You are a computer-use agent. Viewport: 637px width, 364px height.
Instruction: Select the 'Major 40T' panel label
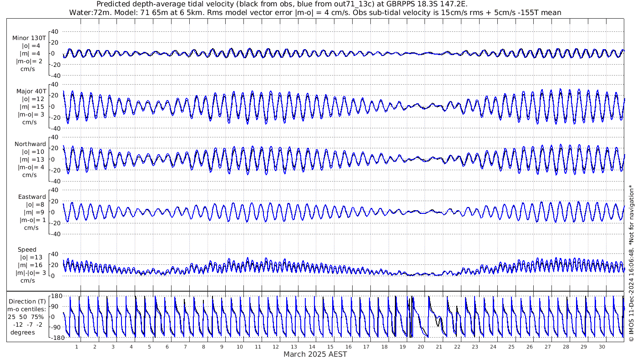click(x=30, y=91)
